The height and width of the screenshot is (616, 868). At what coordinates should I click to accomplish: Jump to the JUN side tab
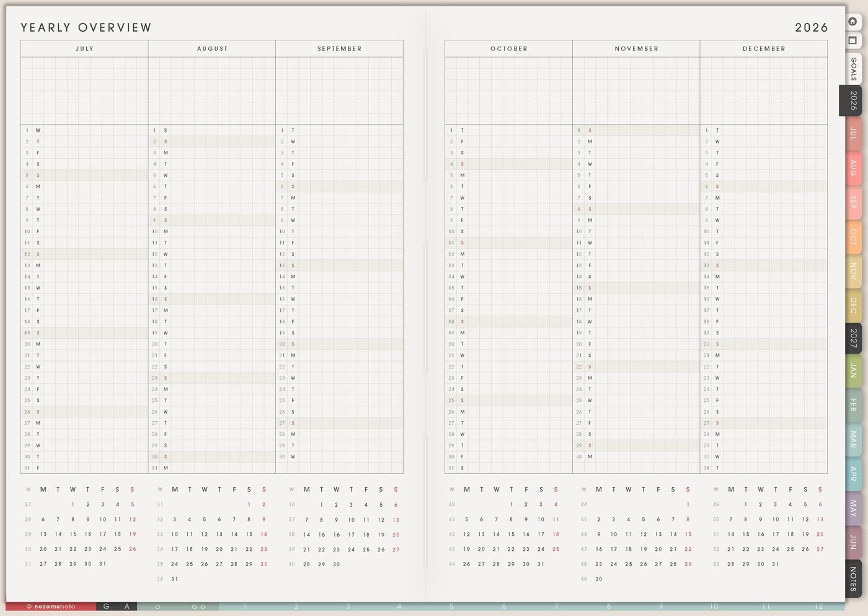(x=854, y=542)
